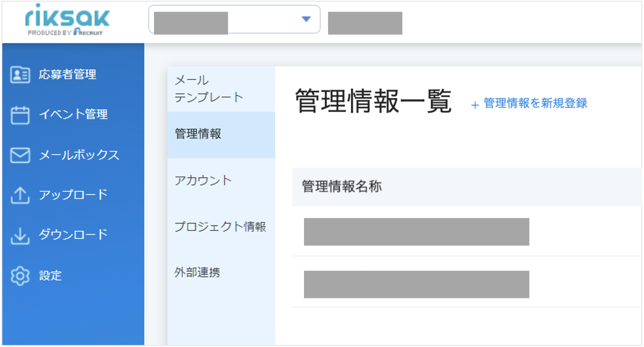
Task: Open the first management info row
Action: [x=467, y=232]
